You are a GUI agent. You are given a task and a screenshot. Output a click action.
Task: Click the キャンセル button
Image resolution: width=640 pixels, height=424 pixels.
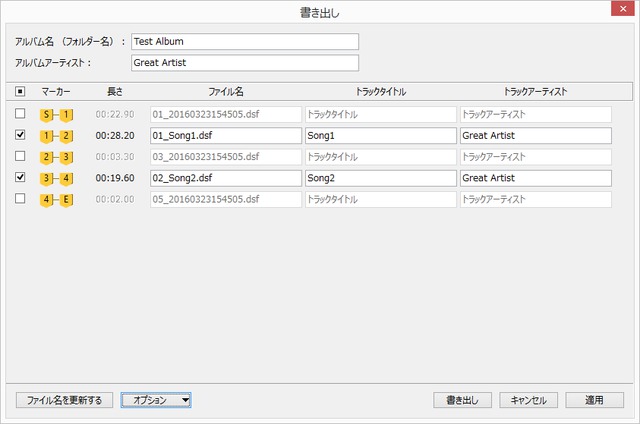click(528, 400)
